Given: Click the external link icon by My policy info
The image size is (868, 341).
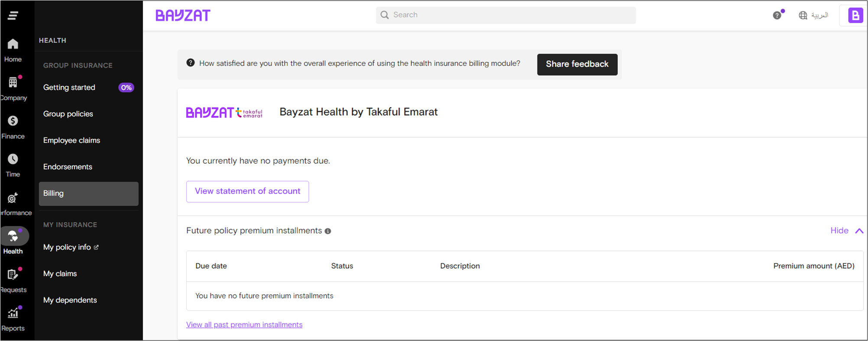Looking at the screenshot, I should click(x=96, y=247).
